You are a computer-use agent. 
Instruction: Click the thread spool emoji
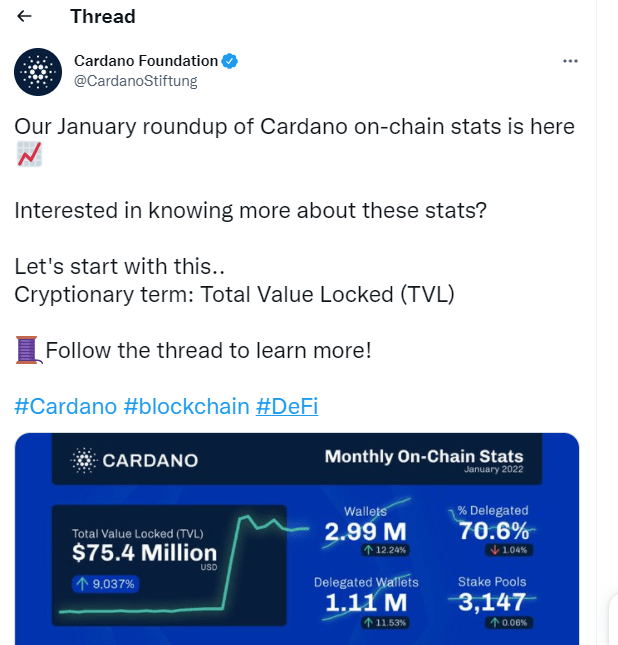pyautogui.click(x=28, y=350)
